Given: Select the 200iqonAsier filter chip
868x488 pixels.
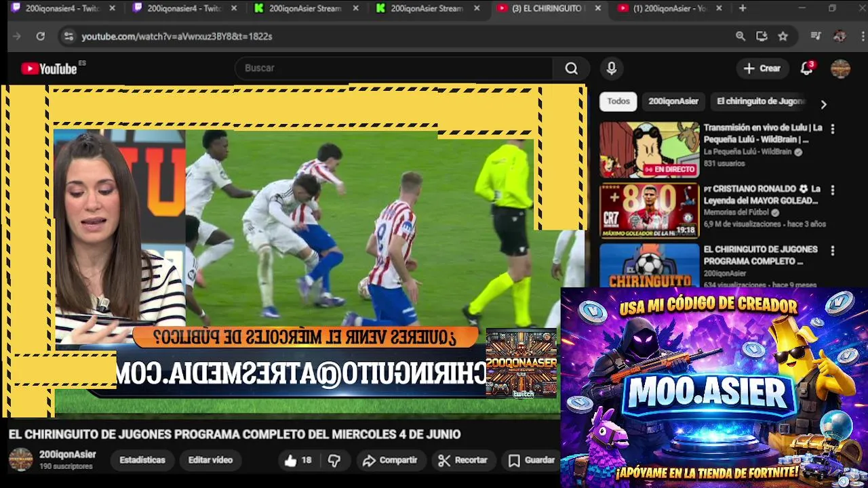Looking at the screenshot, I should tap(673, 102).
